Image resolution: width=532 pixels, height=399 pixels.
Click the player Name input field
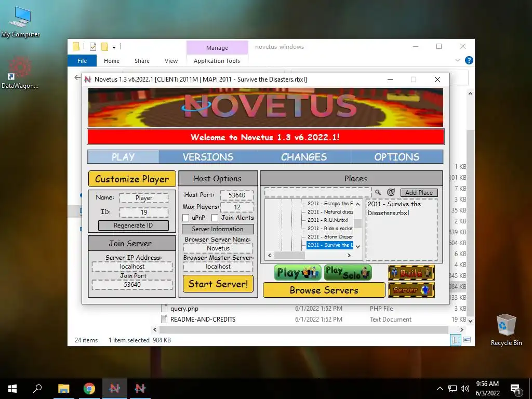click(144, 198)
